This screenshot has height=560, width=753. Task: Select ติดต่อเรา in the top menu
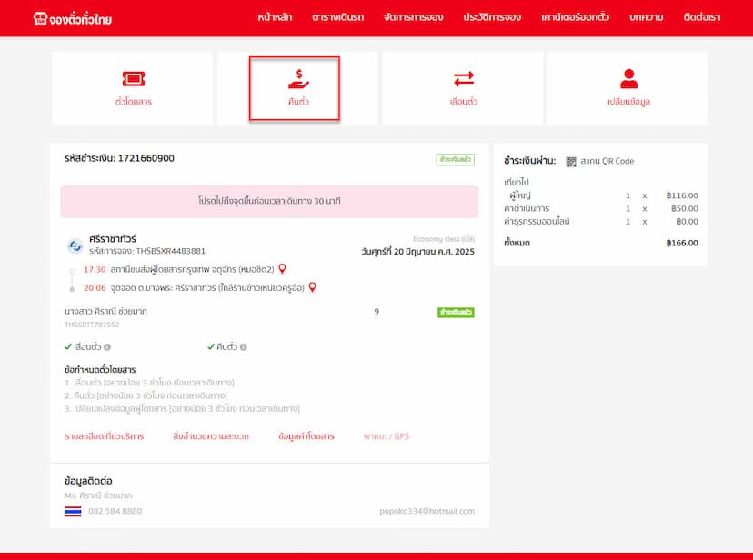coord(701,17)
